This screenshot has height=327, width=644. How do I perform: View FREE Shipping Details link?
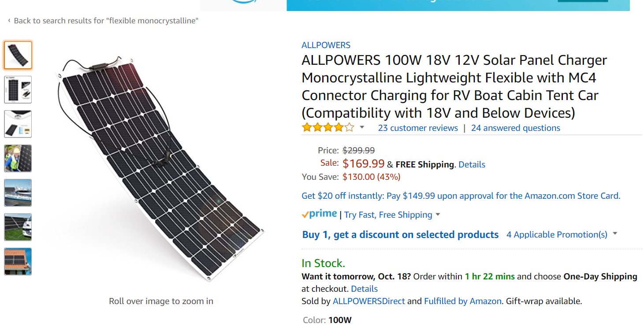click(472, 164)
